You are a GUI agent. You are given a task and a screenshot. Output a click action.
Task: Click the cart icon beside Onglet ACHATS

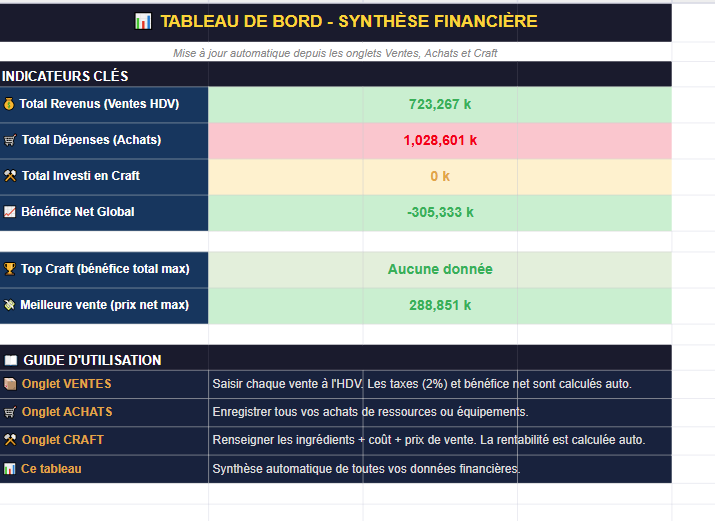click(10, 412)
